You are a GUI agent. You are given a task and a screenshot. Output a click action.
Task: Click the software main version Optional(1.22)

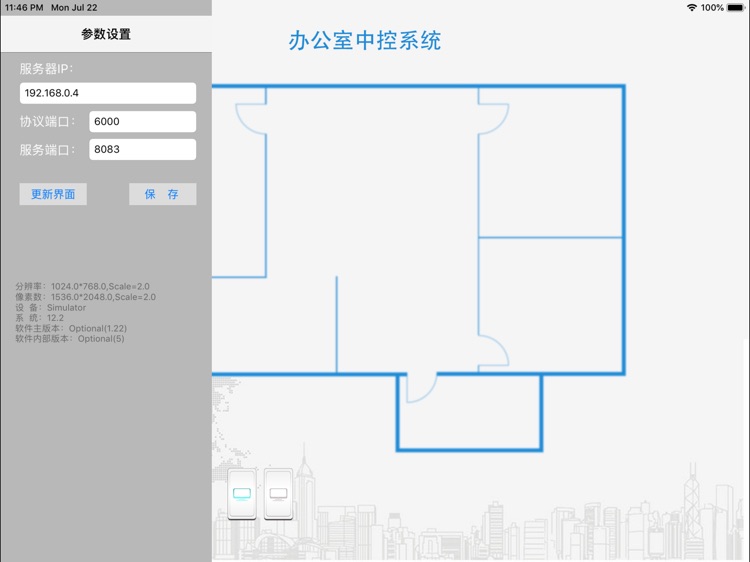click(x=71, y=329)
